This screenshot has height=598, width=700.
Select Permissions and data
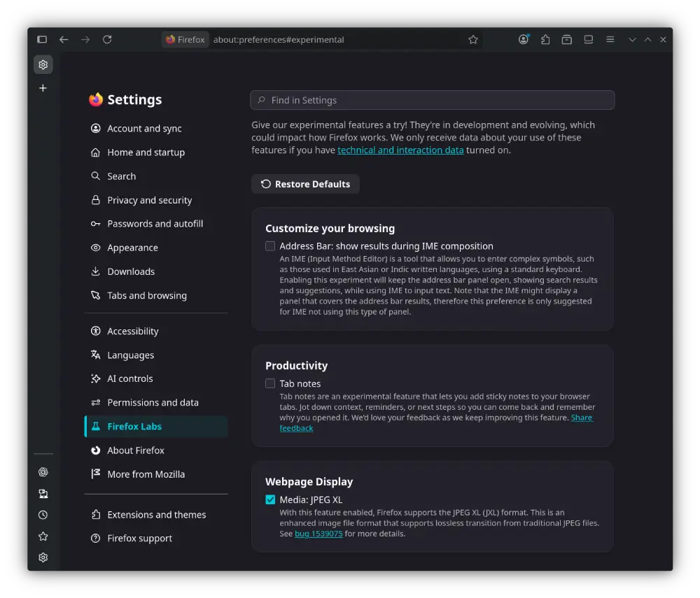156,403
